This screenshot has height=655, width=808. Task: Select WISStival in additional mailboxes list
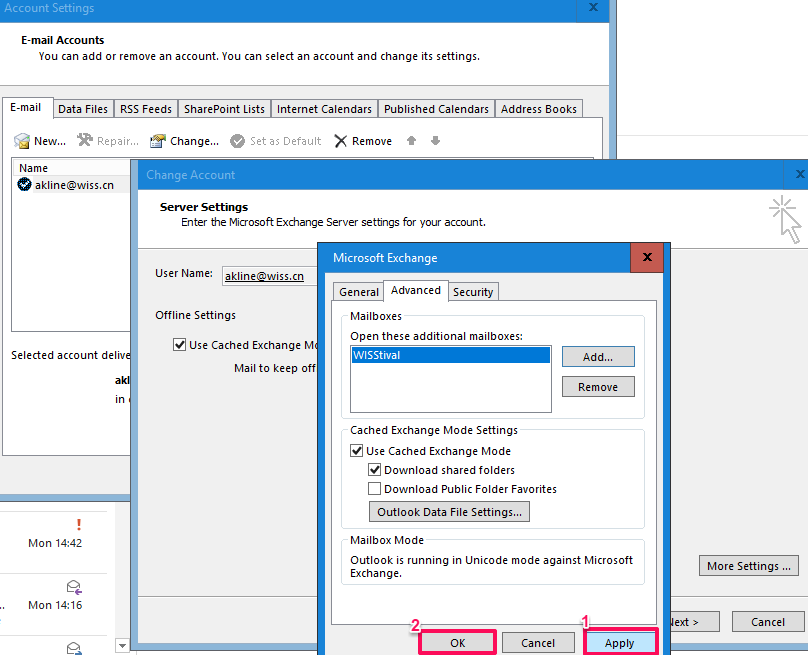[x=451, y=355]
